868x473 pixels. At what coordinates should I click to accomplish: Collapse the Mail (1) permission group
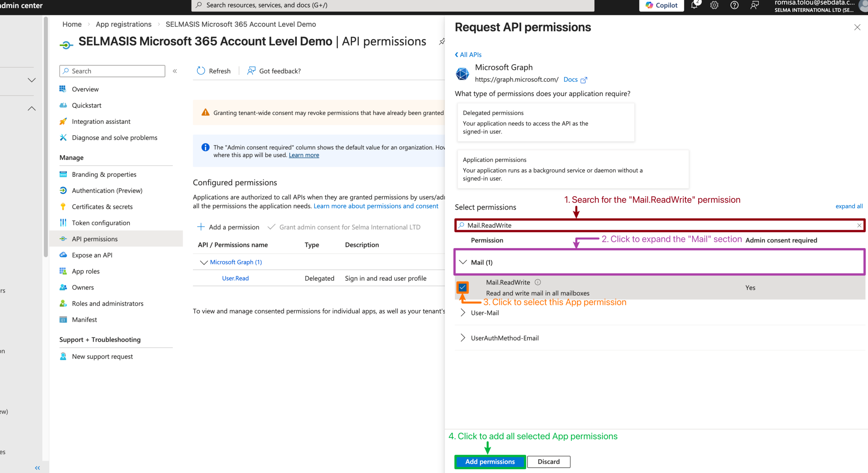463,262
